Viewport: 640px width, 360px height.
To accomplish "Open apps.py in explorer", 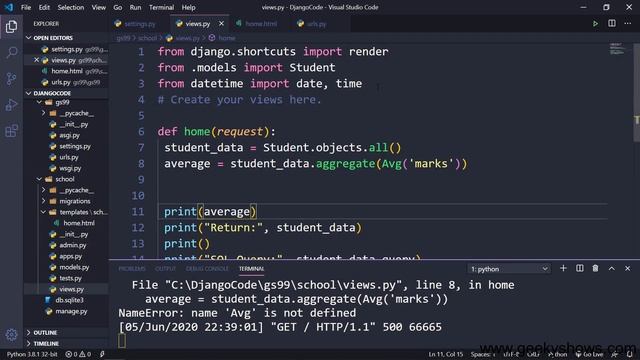I will click(x=70, y=256).
